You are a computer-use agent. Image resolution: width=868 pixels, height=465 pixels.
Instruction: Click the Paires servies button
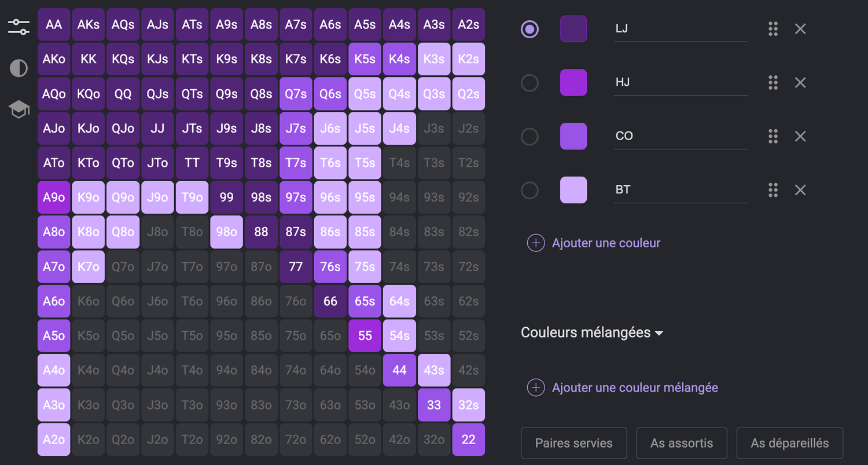pos(574,443)
